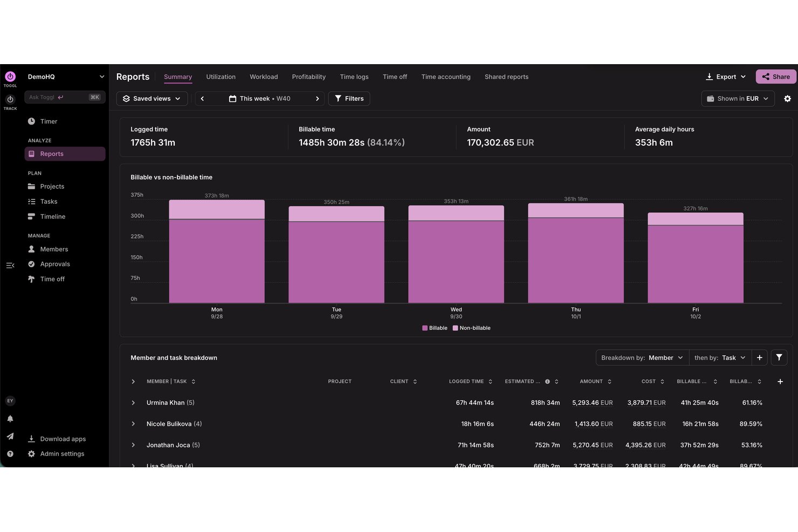Image resolution: width=798 pixels, height=532 pixels.
Task: Open report settings gear icon
Action: pyautogui.click(x=787, y=99)
